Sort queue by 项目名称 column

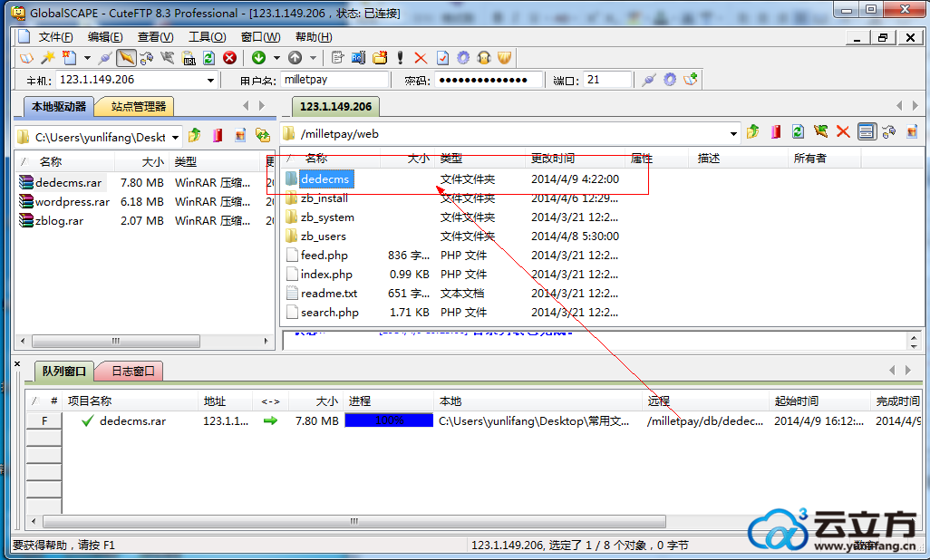(130, 401)
